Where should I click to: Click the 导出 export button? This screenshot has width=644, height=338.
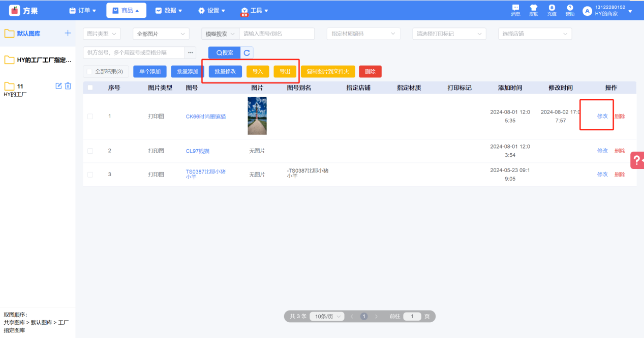(285, 72)
